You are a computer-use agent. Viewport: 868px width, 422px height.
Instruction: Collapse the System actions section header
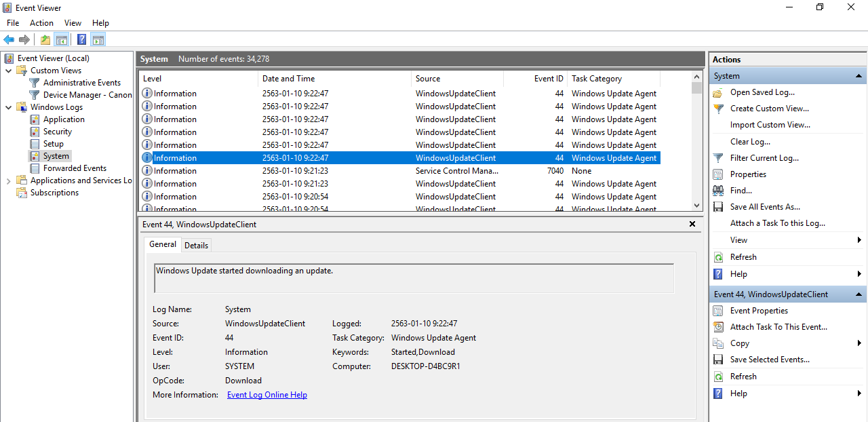tap(859, 76)
